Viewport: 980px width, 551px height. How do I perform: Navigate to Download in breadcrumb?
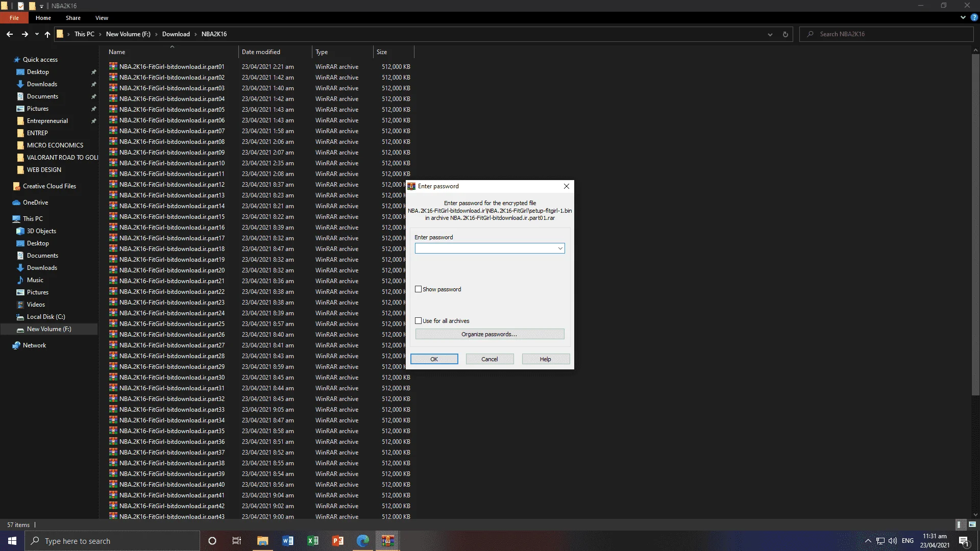tap(176, 34)
